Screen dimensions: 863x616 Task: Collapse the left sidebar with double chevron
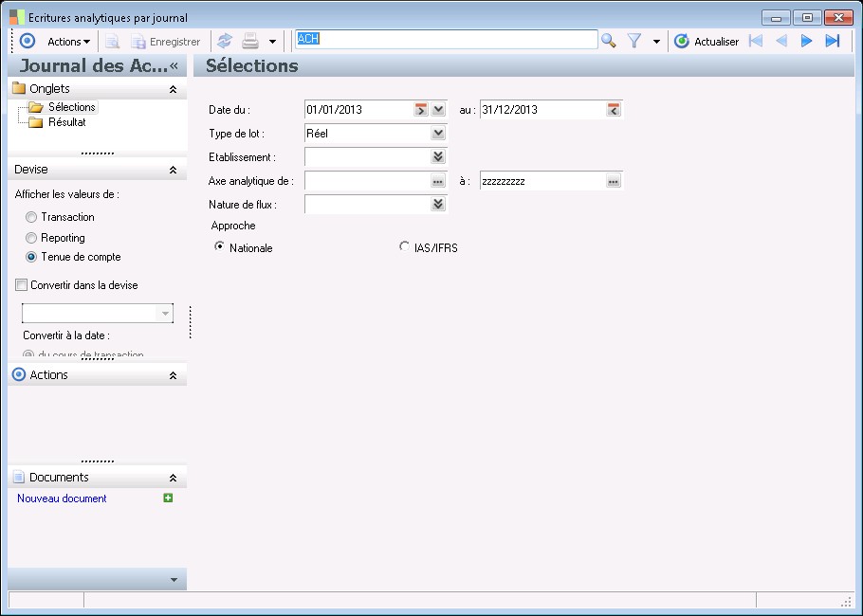tap(174, 66)
